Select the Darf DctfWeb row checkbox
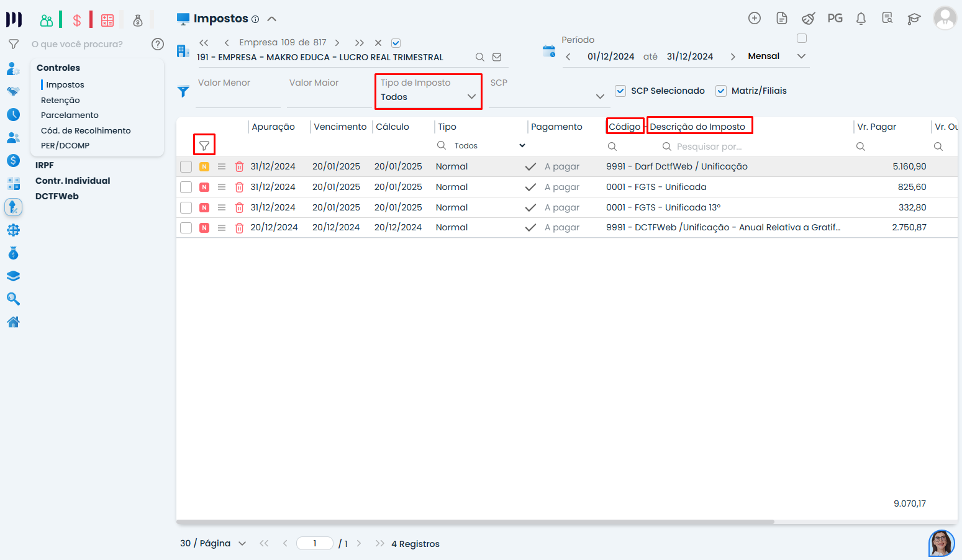The image size is (962, 560). pos(186,167)
